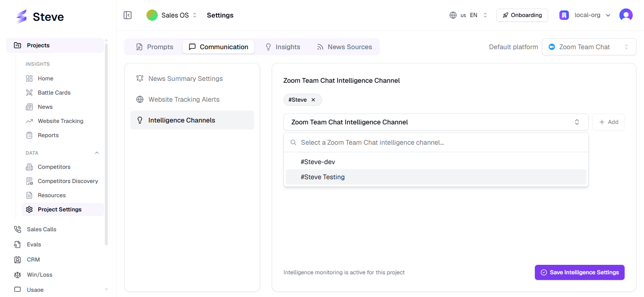
Task: Click the News Summary bell icon
Action: pyautogui.click(x=140, y=79)
